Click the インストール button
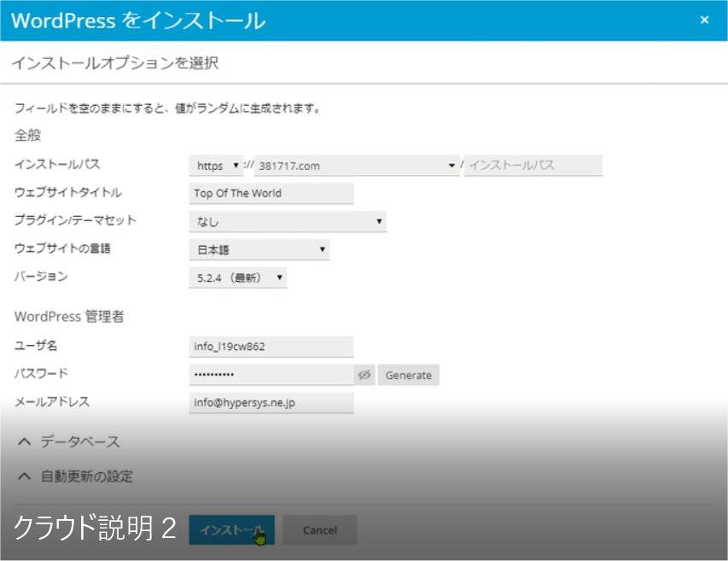This screenshot has height=561, width=728. [x=231, y=530]
